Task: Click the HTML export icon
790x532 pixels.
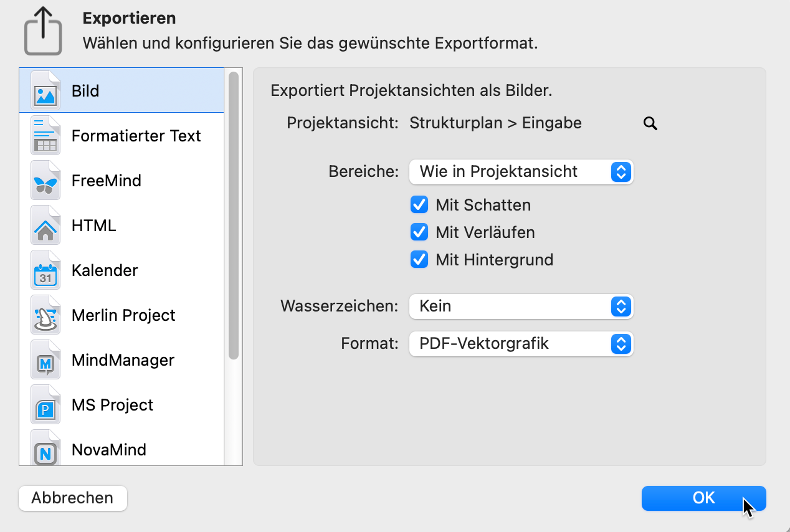Action: (45, 225)
